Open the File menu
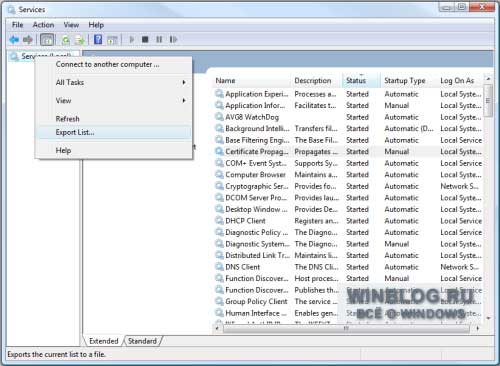 point(17,25)
